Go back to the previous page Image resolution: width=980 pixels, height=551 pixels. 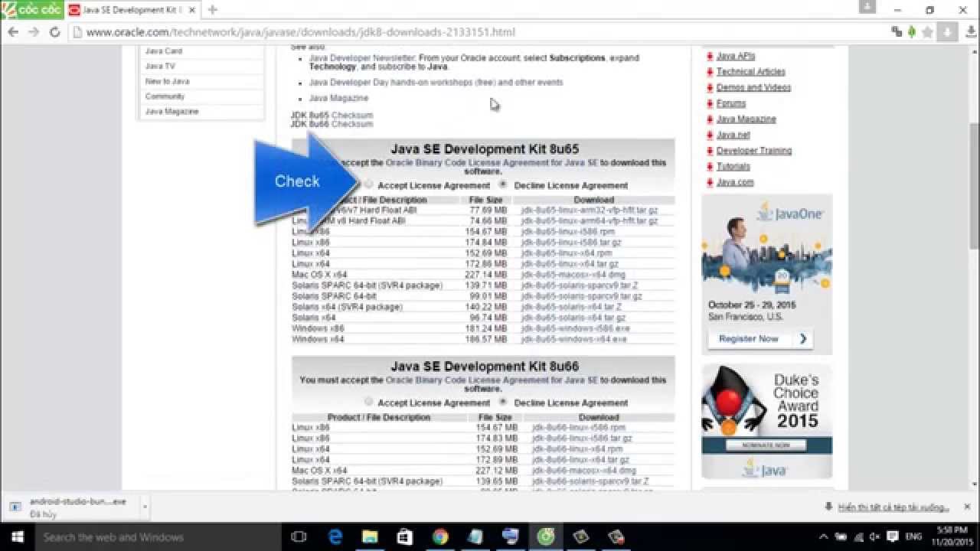(13, 32)
